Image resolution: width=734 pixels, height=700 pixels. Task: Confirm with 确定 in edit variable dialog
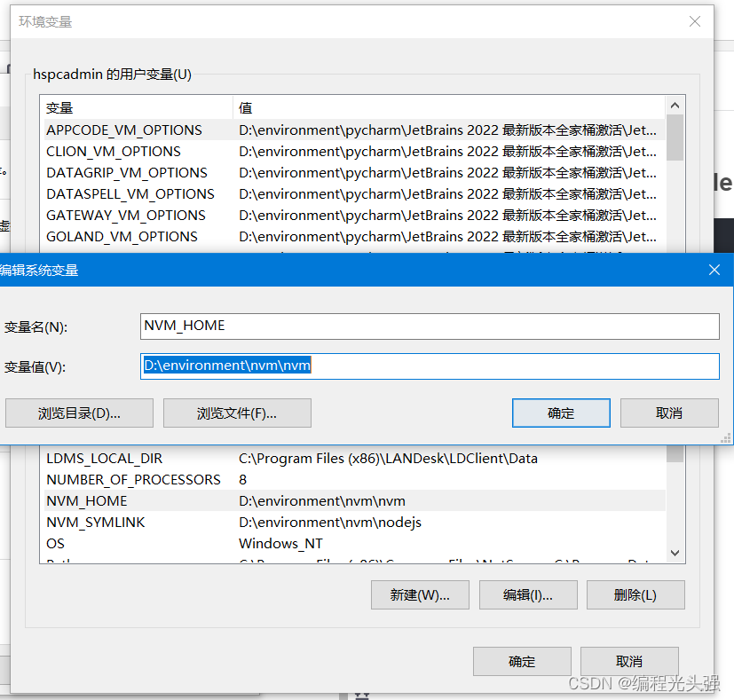[x=561, y=413]
